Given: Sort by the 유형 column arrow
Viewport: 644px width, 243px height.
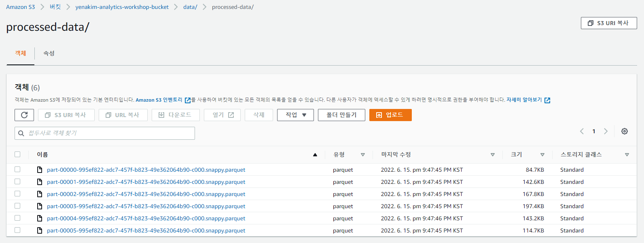Looking at the screenshot, I should click(363, 155).
